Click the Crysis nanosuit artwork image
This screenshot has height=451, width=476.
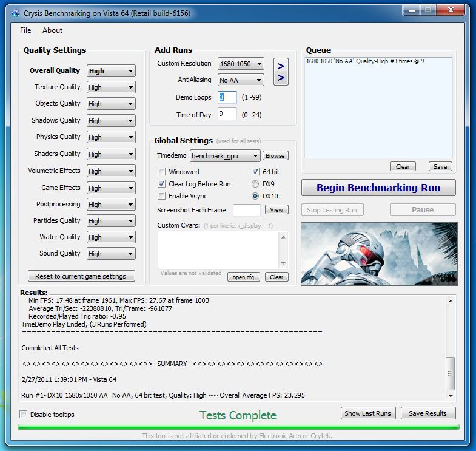[x=379, y=254]
